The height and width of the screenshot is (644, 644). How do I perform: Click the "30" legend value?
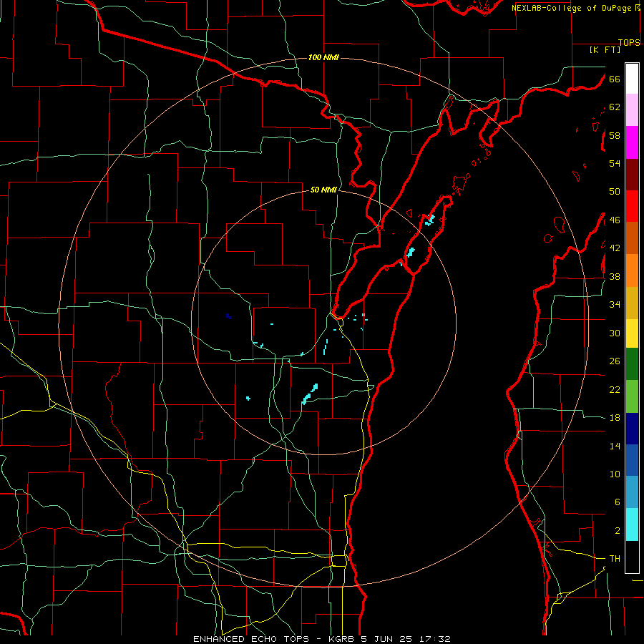[x=615, y=333]
